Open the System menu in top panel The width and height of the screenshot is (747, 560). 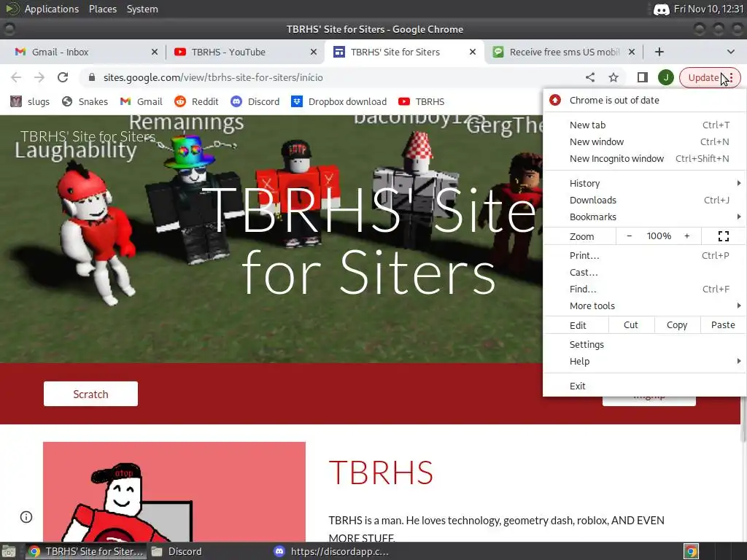(x=142, y=9)
